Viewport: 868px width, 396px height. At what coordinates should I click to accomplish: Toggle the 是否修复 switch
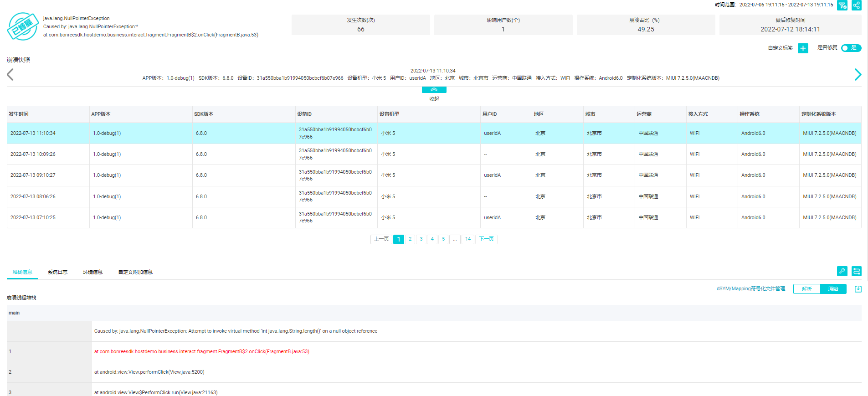coord(851,48)
